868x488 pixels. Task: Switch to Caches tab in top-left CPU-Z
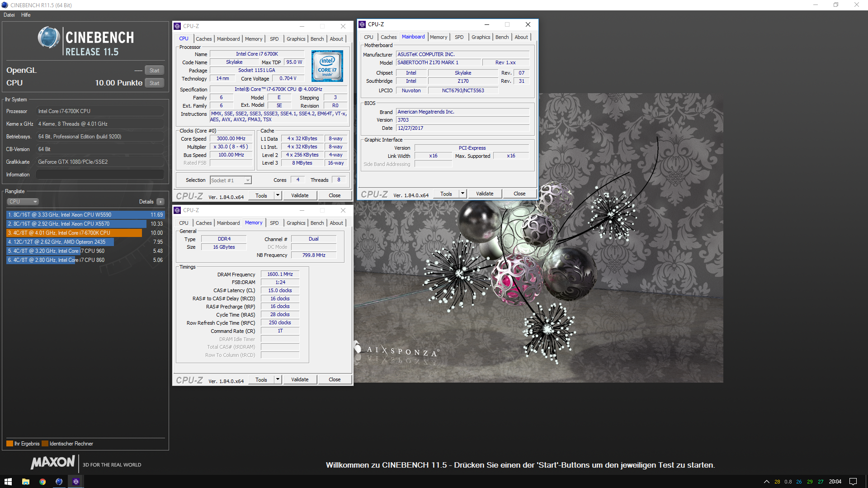(203, 39)
